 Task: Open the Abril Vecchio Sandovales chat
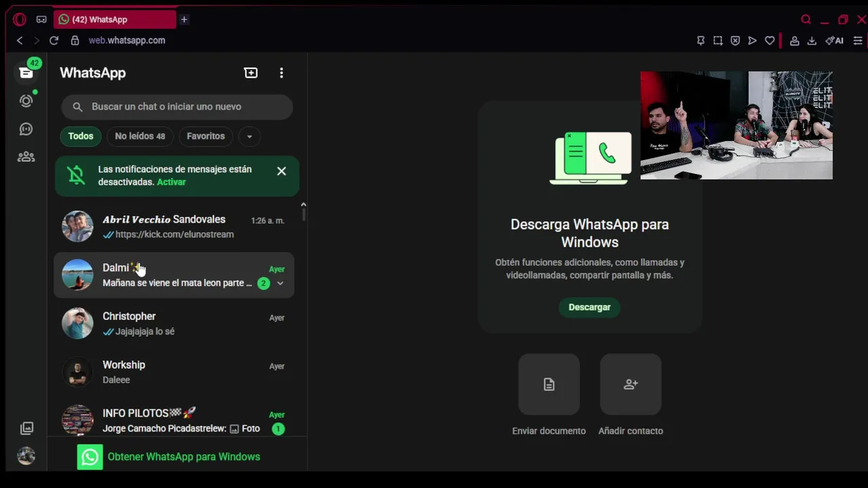click(x=174, y=226)
